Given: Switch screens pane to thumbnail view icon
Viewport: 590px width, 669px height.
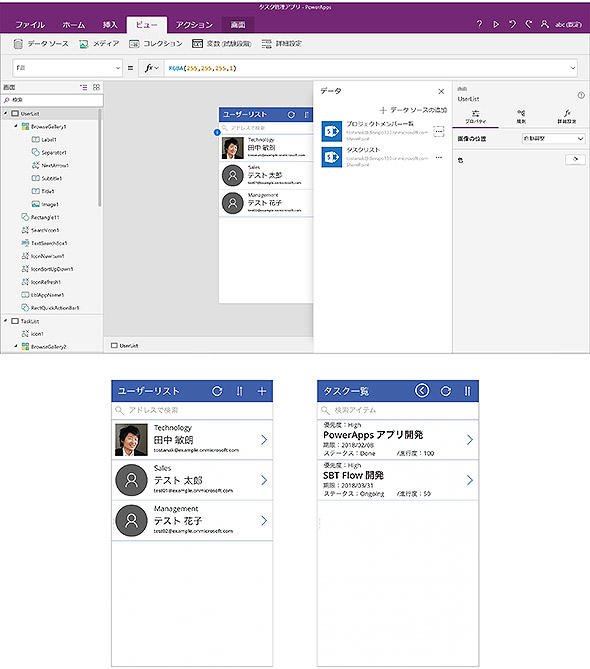Looking at the screenshot, I should pos(96,87).
